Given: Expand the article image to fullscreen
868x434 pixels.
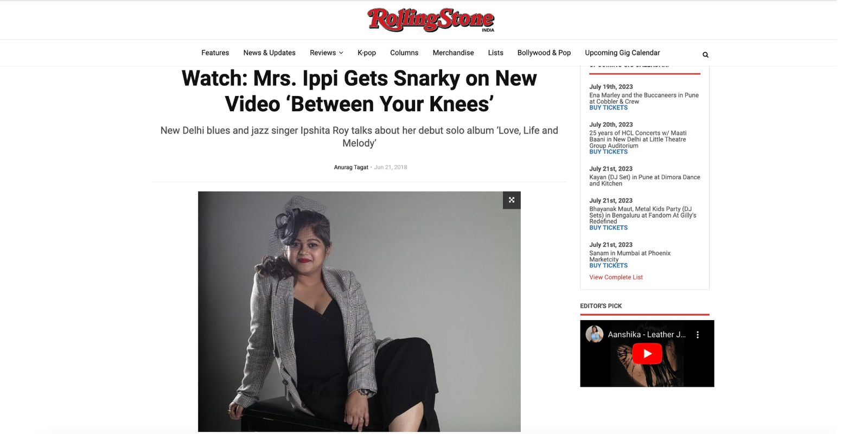Looking at the screenshot, I should point(512,200).
